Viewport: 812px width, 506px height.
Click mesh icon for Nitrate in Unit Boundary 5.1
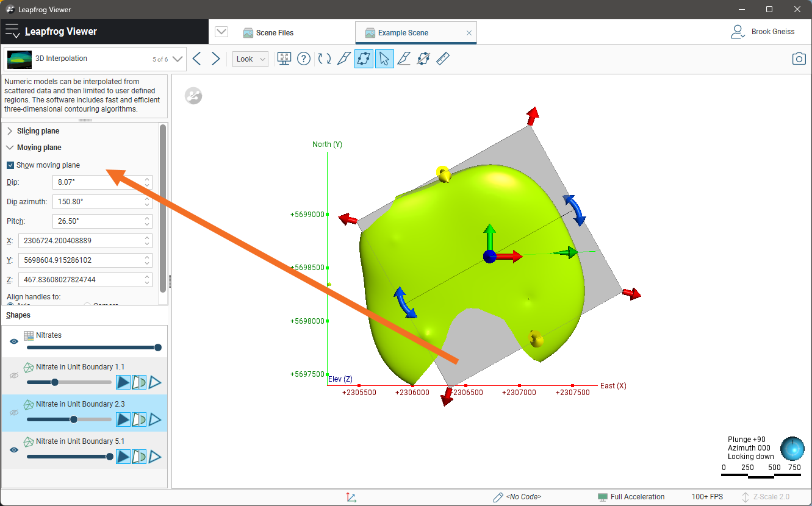coord(29,441)
